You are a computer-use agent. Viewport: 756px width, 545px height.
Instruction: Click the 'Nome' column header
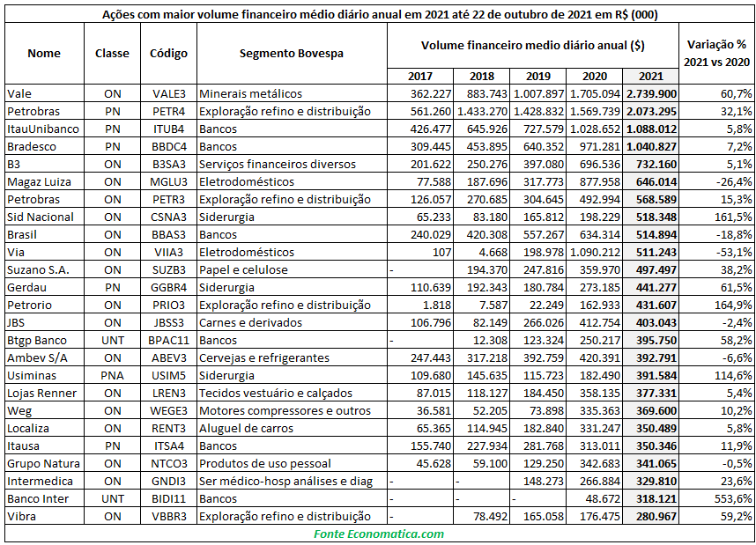coord(44,53)
